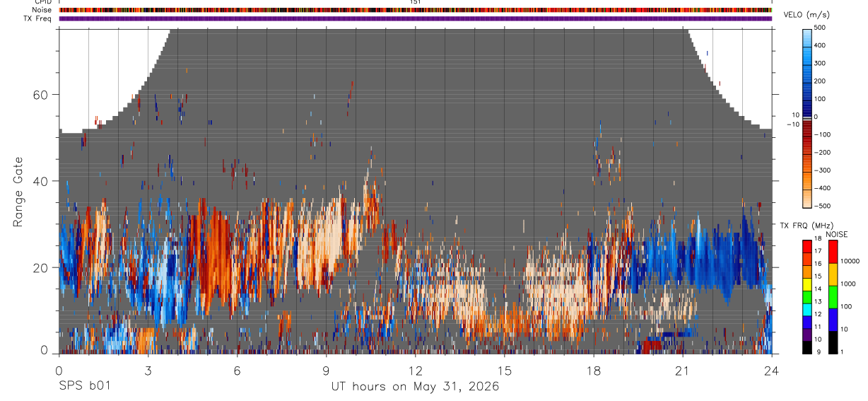Viewport: 868px width, 401px height.
Task: Click the TX FRQ (MHz) color scale
Action: 807,296
